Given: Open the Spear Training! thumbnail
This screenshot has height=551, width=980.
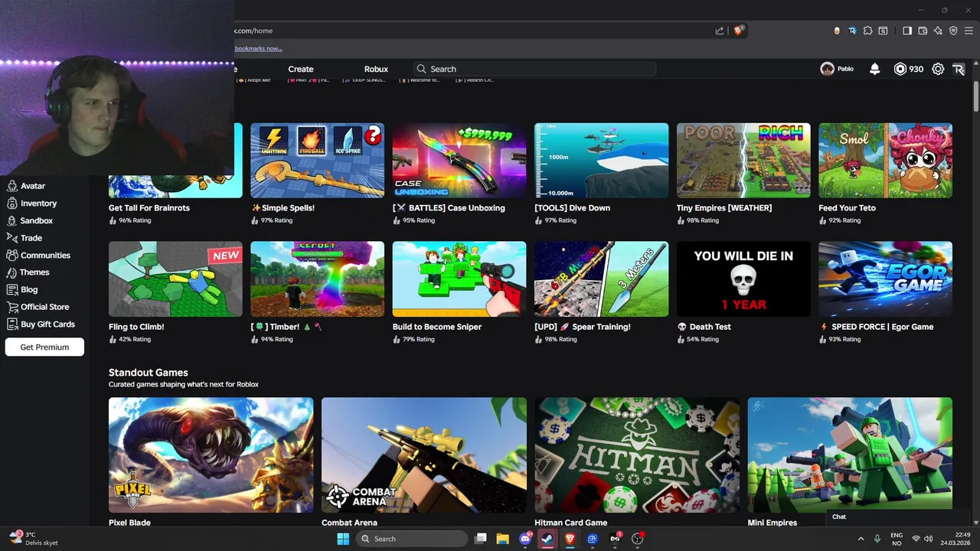Looking at the screenshot, I should pyautogui.click(x=601, y=279).
